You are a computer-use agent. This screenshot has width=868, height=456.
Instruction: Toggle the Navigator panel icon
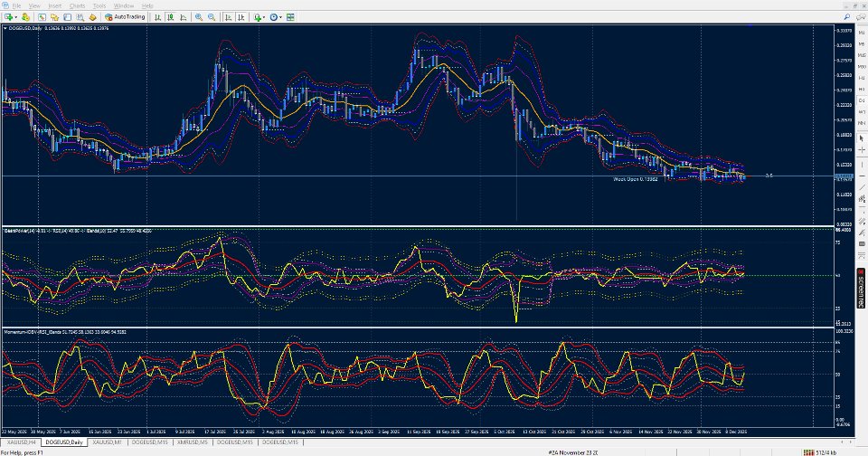coord(67,17)
